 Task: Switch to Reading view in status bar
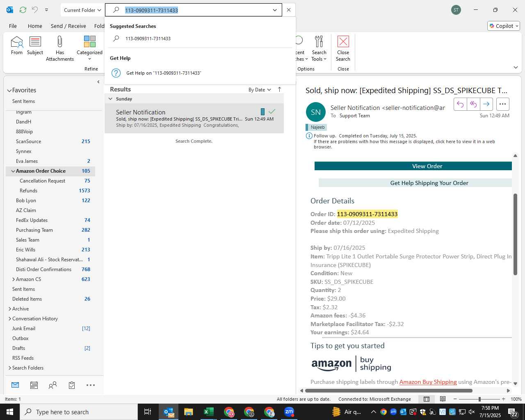tap(443, 399)
